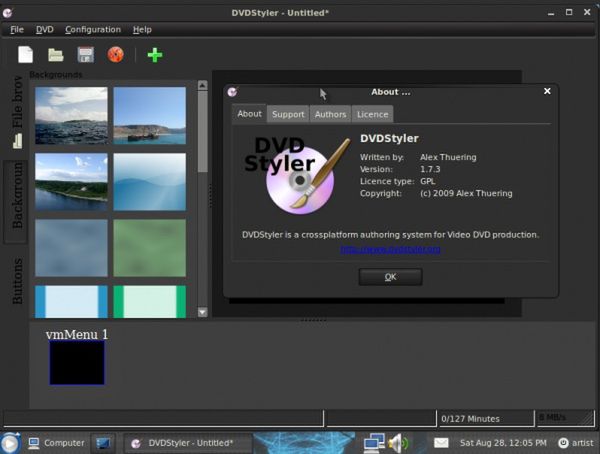Click the New project icon in toolbar
This screenshot has height=454, width=600.
(25, 54)
